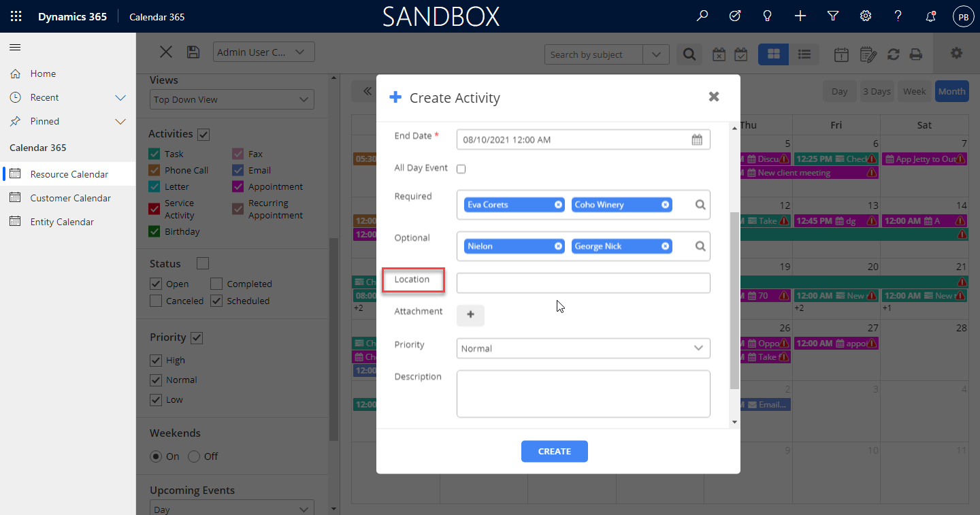
Task: Click the settings gear in top bar
Action: 866,16
